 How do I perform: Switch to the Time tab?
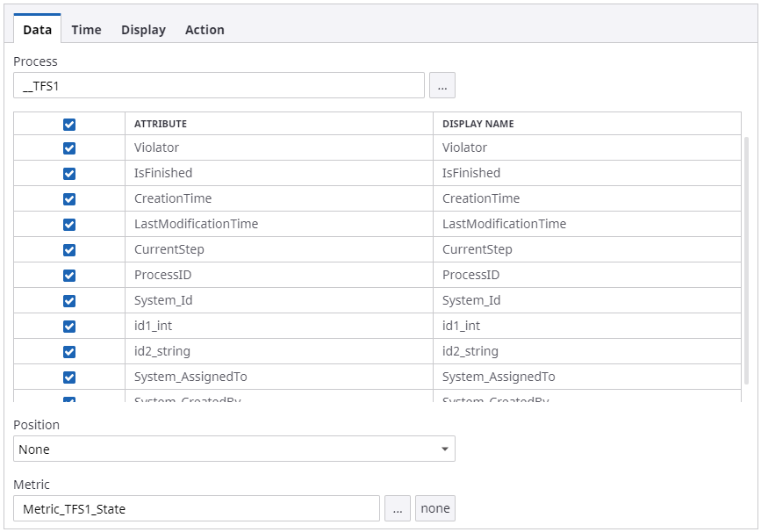click(86, 30)
